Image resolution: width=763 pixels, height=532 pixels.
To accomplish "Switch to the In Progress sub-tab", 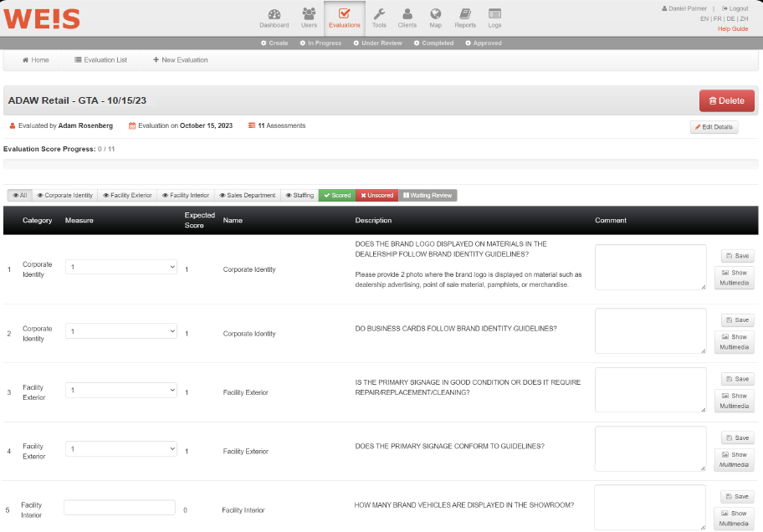I will [323, 43].
